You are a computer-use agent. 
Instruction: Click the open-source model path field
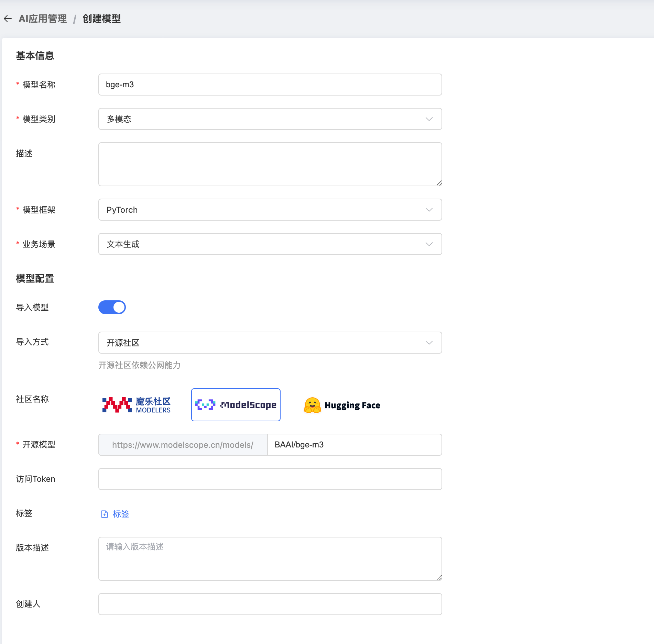354,445
